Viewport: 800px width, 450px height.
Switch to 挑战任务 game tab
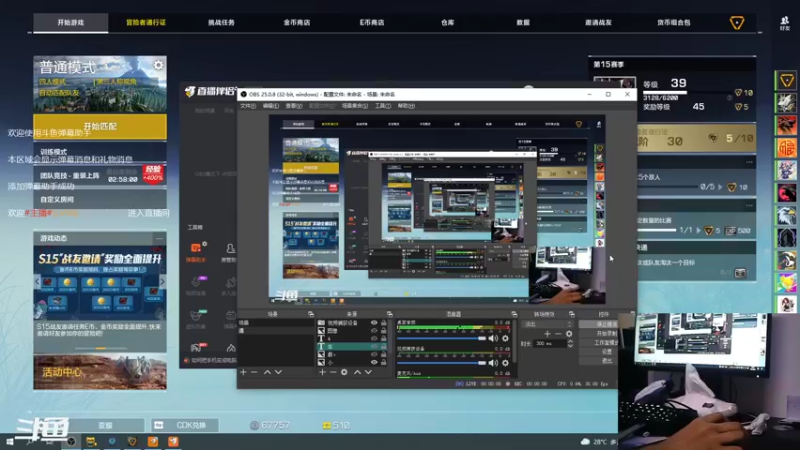pos(221,22)
